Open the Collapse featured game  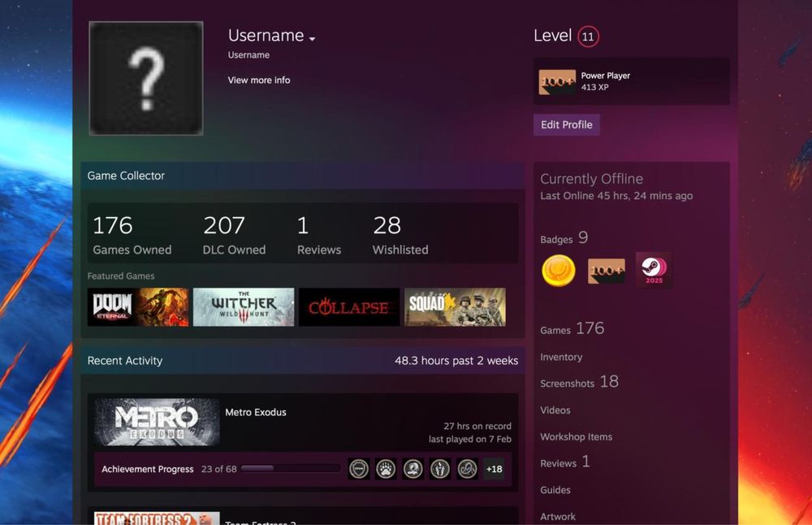349,307
